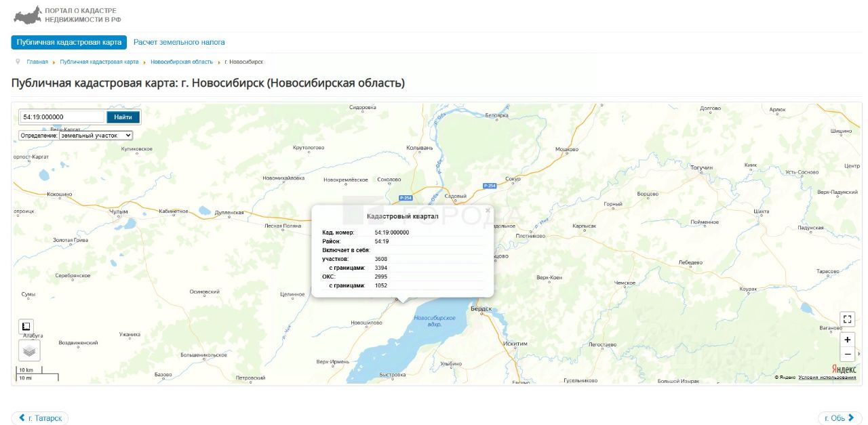Click the участков count 3608
This screenshot has width=868, height=425.
tap(381, 259)
